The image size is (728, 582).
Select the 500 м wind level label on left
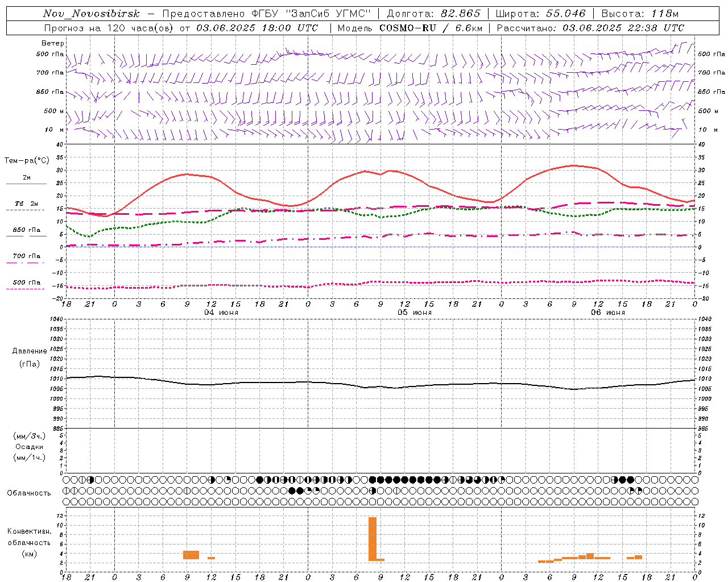pyautogui.click(x=54, y=111)
